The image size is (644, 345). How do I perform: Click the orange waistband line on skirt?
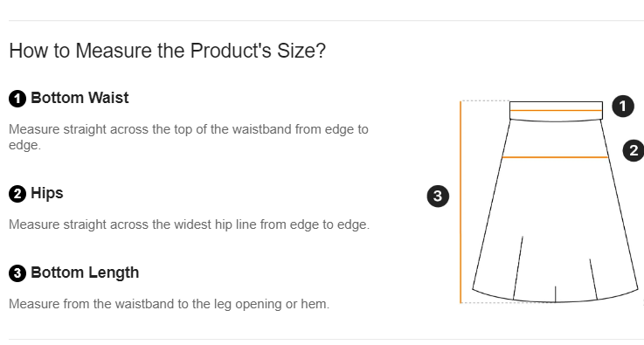556,110
